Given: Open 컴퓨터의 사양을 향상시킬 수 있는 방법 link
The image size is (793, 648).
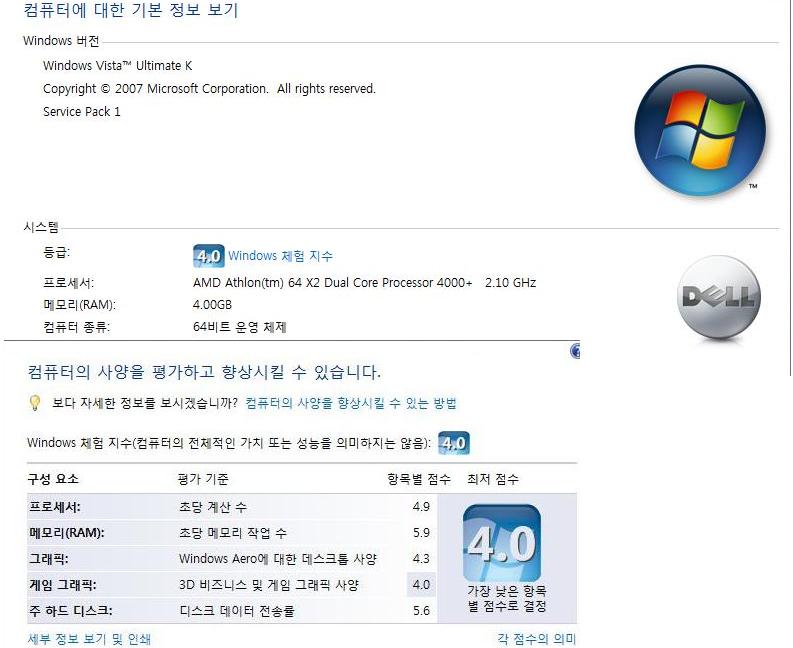Looking at the screenshot, I should [351, 403].
